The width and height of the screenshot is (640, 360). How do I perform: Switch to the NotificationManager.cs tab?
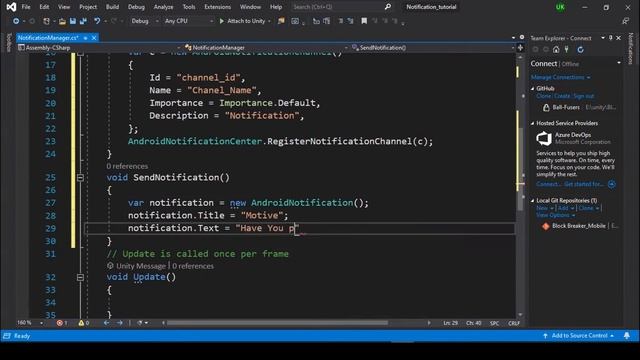point(48,38)
